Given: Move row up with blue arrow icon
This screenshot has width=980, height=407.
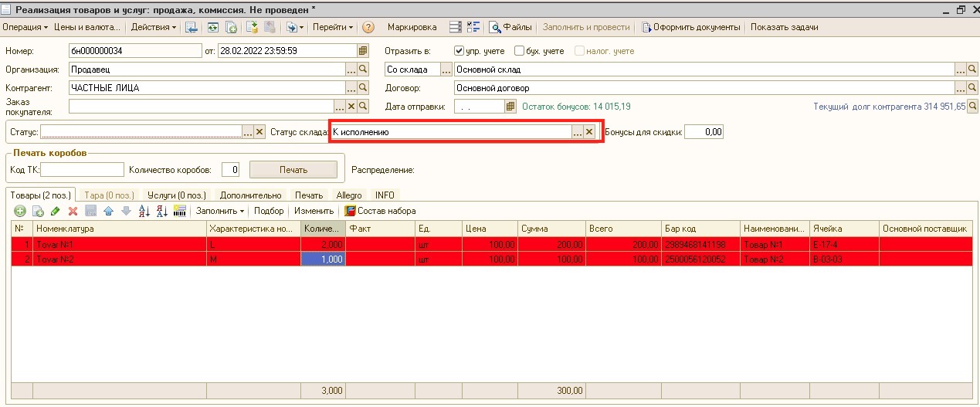Looking at the screenshot, I should pos(108,211).
